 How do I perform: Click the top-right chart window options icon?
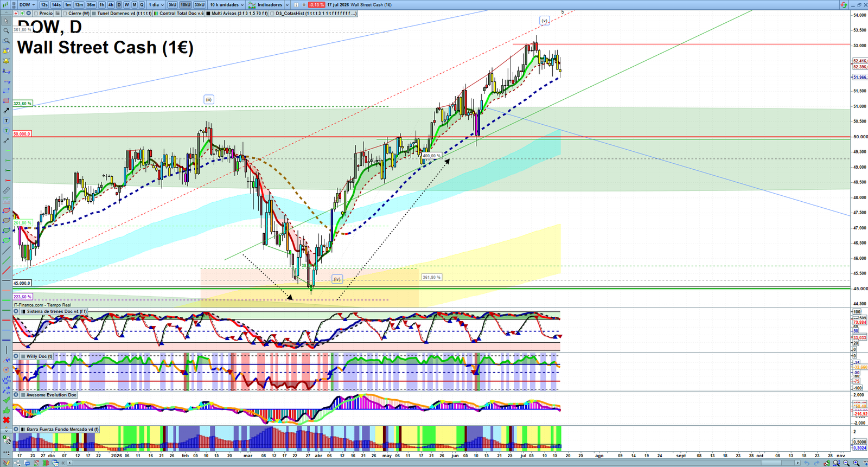[x=844, y=5]
